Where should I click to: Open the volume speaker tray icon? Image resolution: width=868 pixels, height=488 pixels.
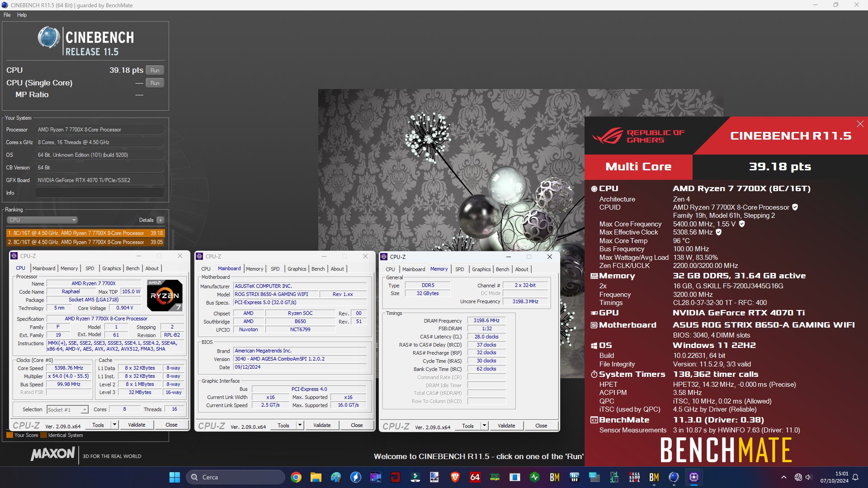(x=809, y=477)
